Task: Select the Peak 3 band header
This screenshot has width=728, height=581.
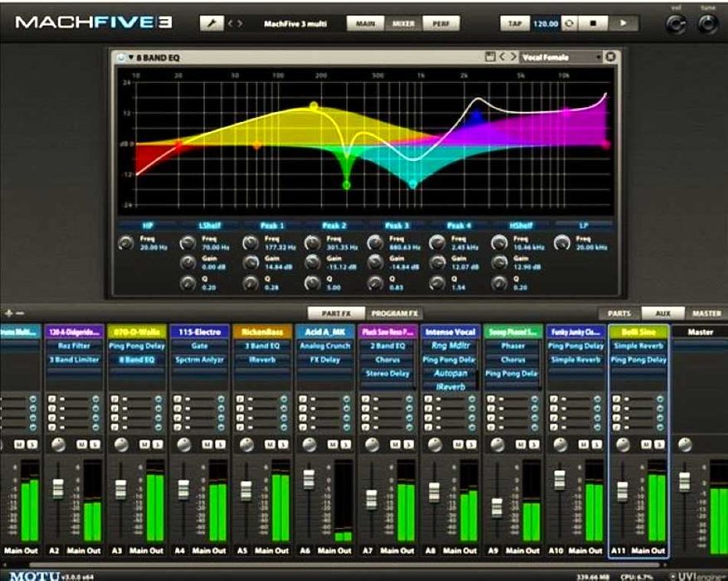Action: coord(397,226)
